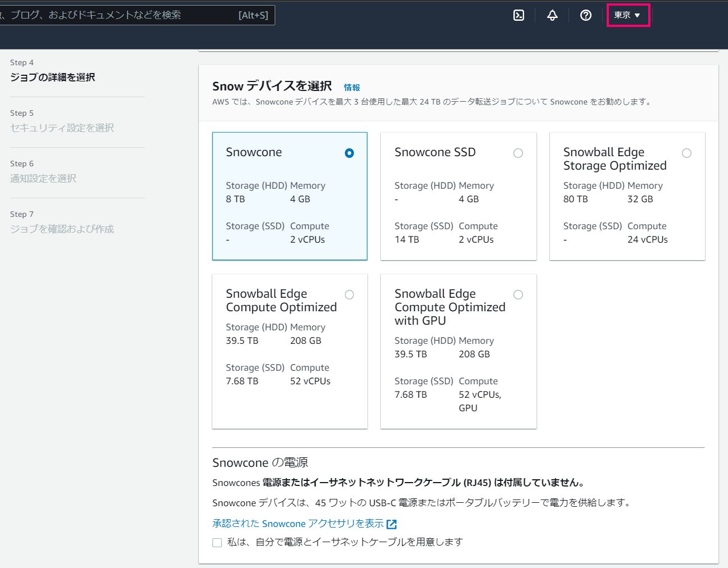Click the 8 TB HDD storage value
Image resolution: width=728 pixels, height=568 pixels.
click(235, 199)
